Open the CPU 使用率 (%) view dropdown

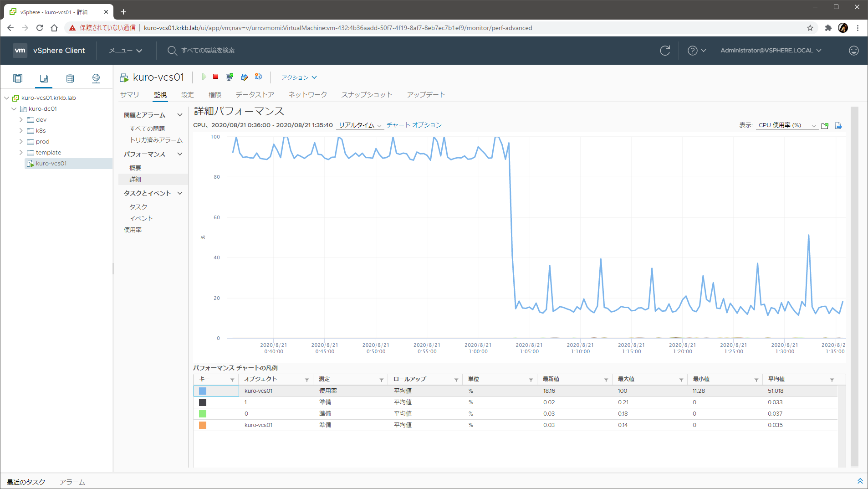pos(786,125)
